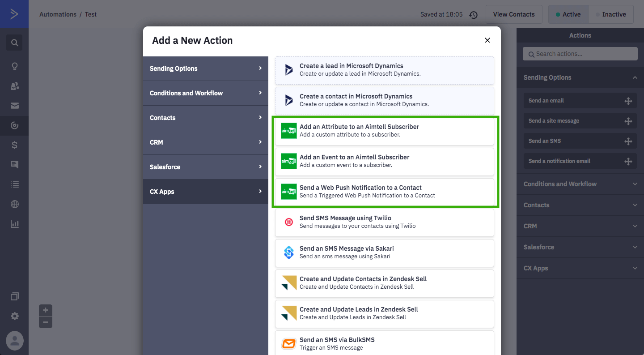The width and height of the screenshot is (644, 355).
Task: Open the envelope Campaigns sidebar icon
Action: [x=14, y=106]
